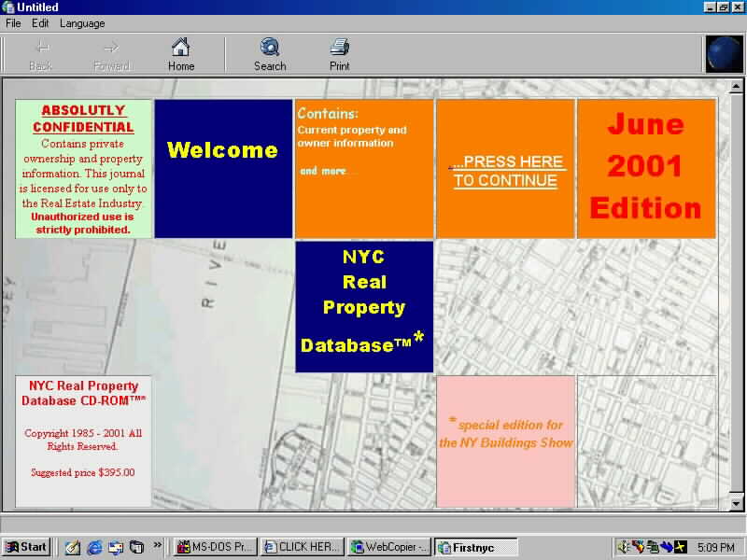The height and width of the screenshot is (560, 747).
Task: Switch to the WebCopier taskbar window
Action: point(389,548)
